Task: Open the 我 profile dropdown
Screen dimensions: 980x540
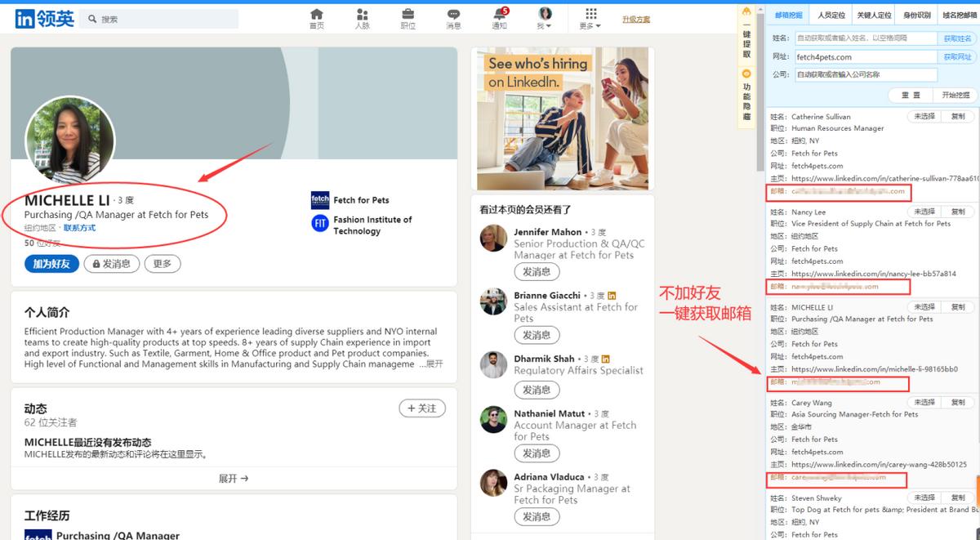Action: pos(545,16)
